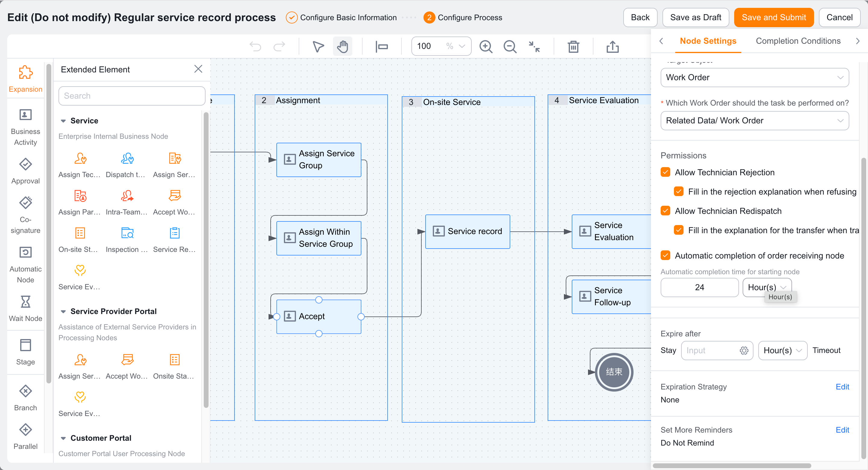Activate the hand pan tool

pos(342,46)
